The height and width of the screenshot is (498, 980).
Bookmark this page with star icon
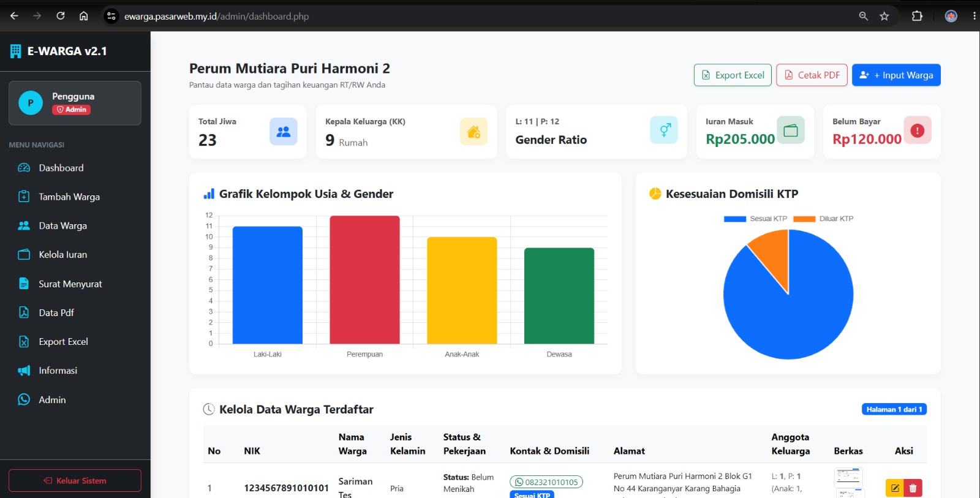(x=884, y=16)
